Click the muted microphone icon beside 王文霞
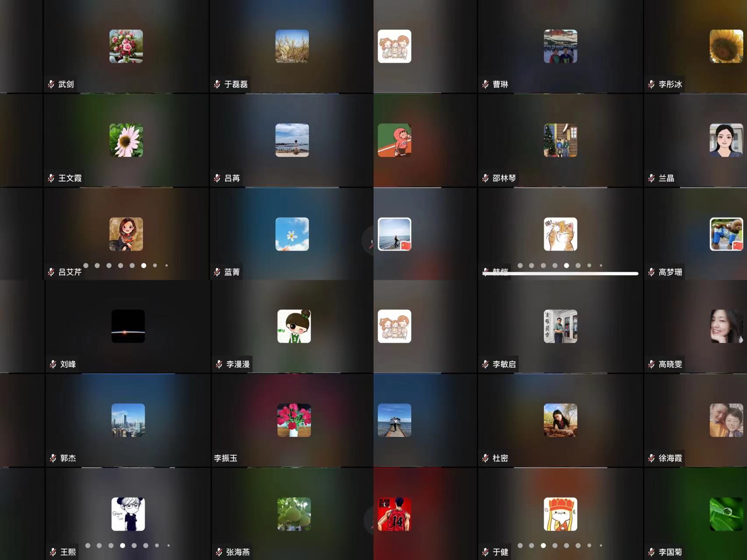The image size is (747, 560). (51, 178)
